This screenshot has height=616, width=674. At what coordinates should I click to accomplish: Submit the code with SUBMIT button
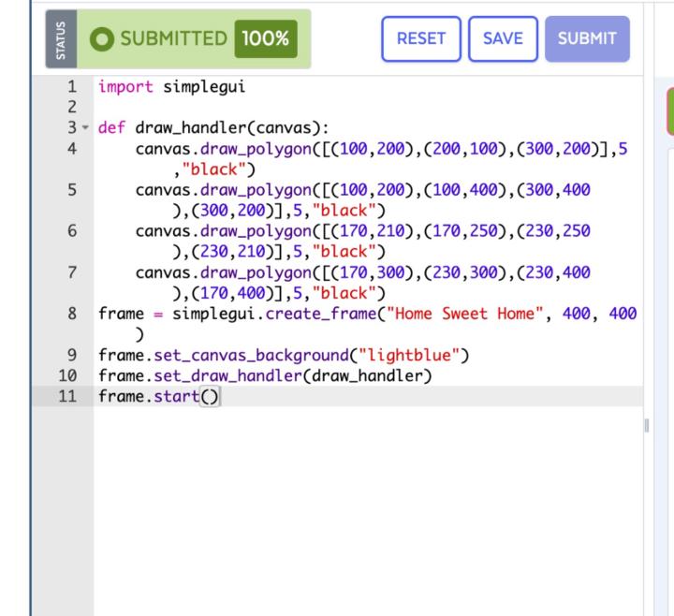pos(587,38)
